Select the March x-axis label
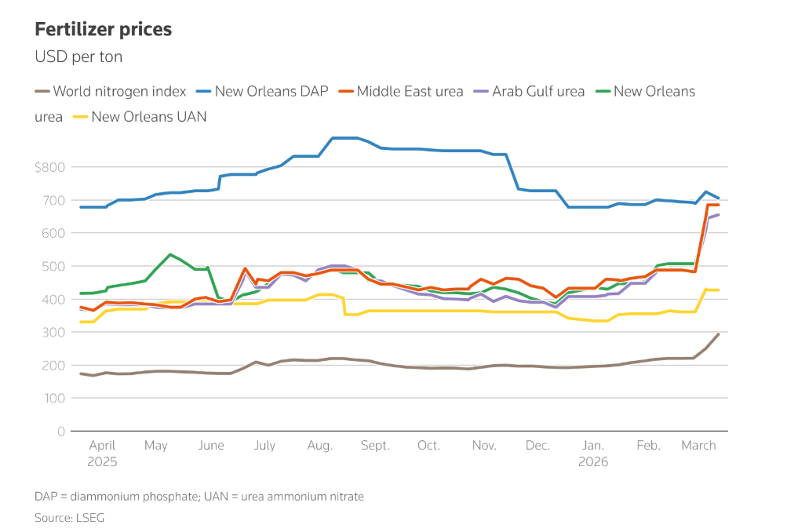The image size is (787, 532). pyautogui.click(x=698, y=446)
